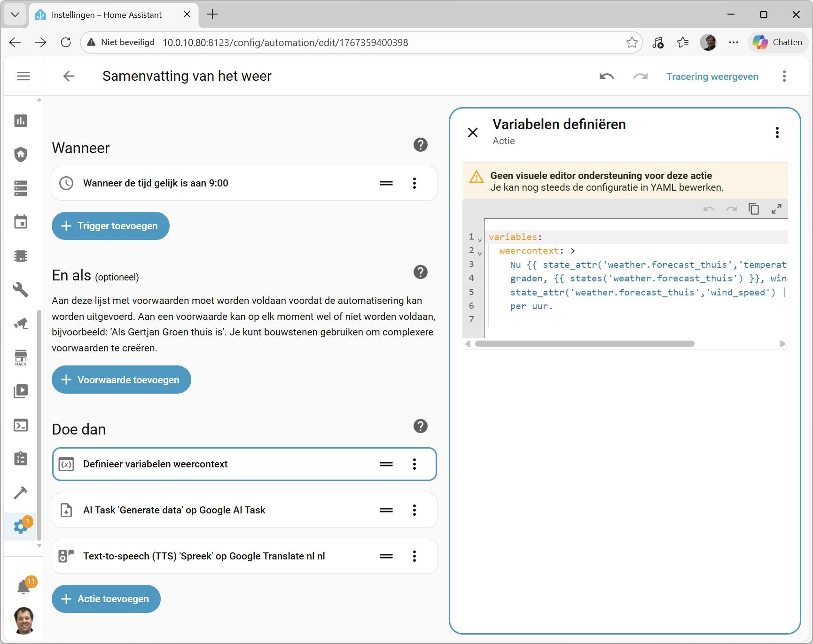Click Trigger toevoegen button
Screen dimensions: 813x644
coord(110,226)
